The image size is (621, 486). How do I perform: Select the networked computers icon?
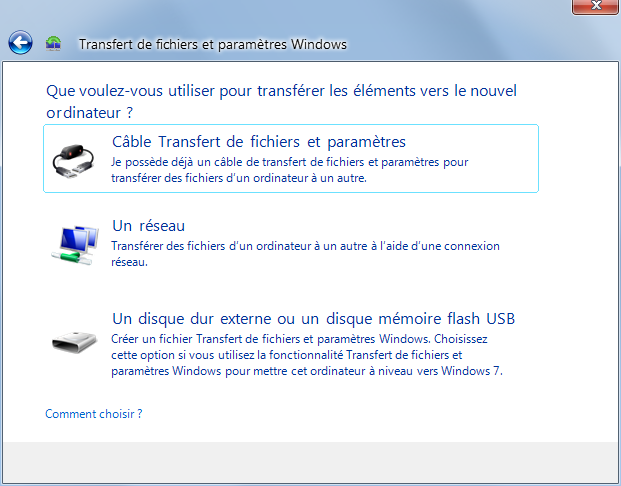[75, 246]
